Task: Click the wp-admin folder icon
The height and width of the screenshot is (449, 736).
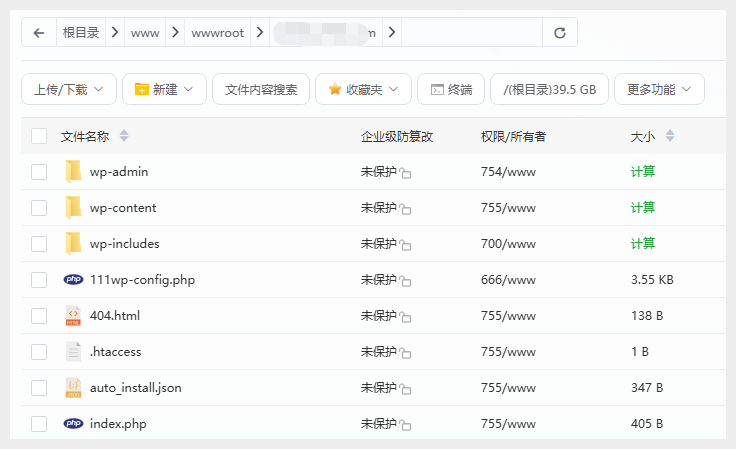Action: (x=73, y=172)
